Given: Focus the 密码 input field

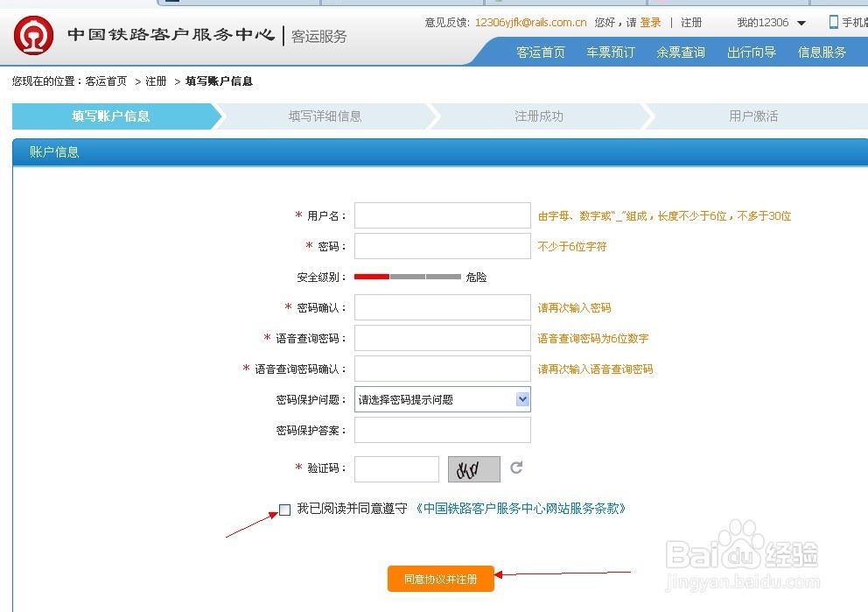Looking at the screenshot, I should [442, 246].
